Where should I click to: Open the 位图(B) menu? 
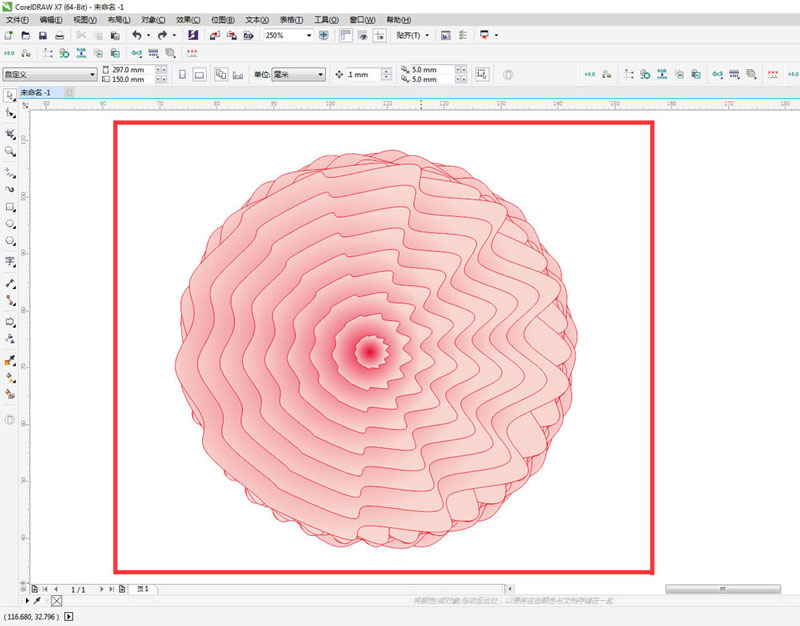[x=224, y=19]
